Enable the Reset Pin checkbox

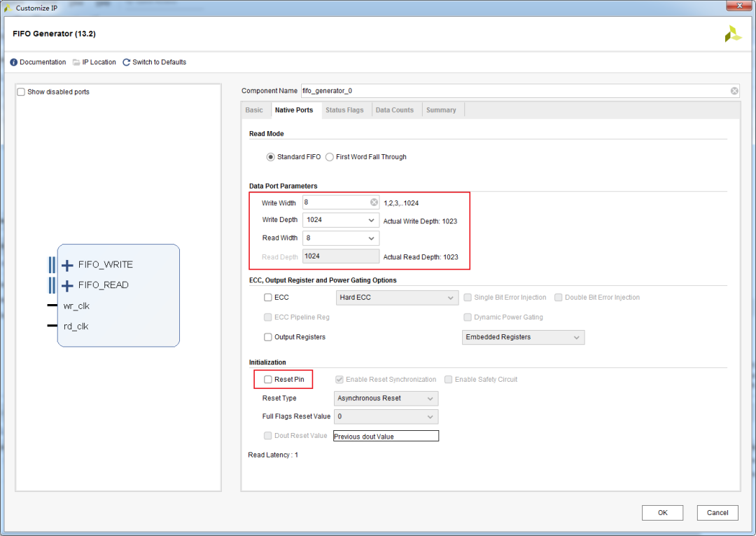268,380
